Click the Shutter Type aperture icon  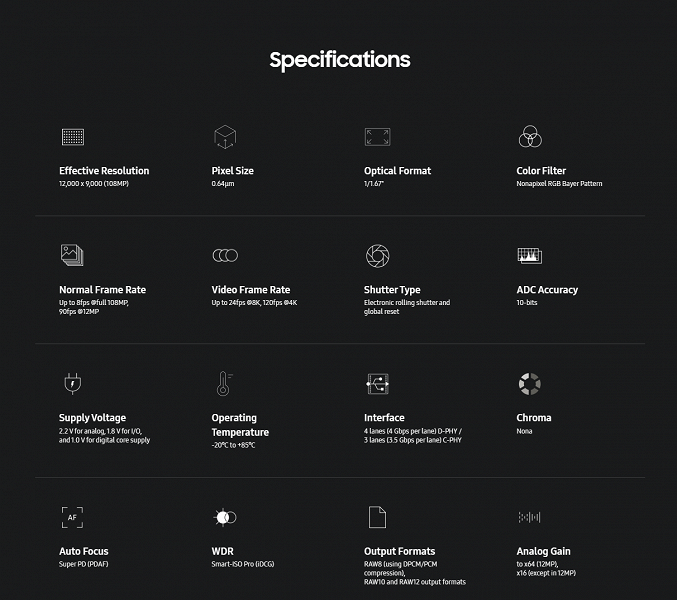[377, 255]
